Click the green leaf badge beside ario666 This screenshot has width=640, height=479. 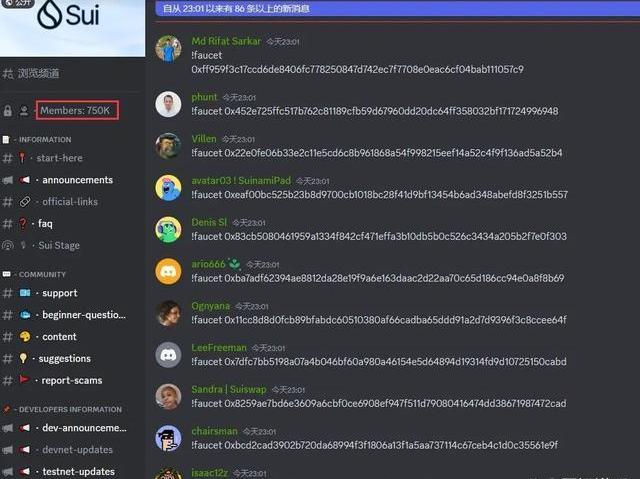point(234,264)
